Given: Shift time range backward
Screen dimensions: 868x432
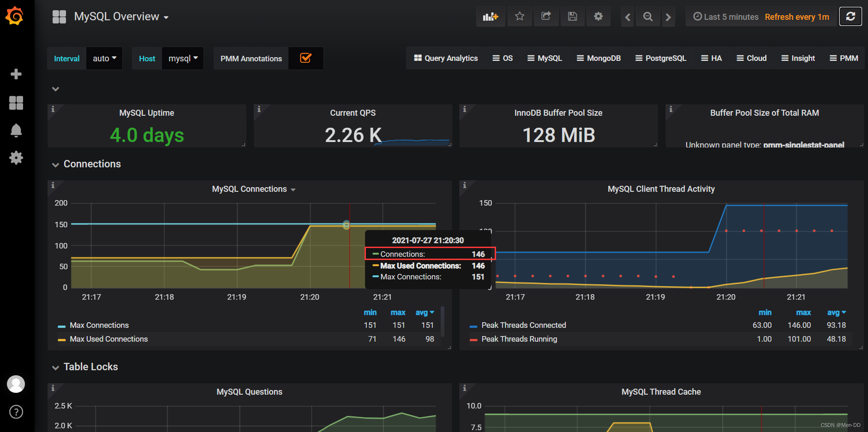Looking at the screenshot, I should coord(628,17).
